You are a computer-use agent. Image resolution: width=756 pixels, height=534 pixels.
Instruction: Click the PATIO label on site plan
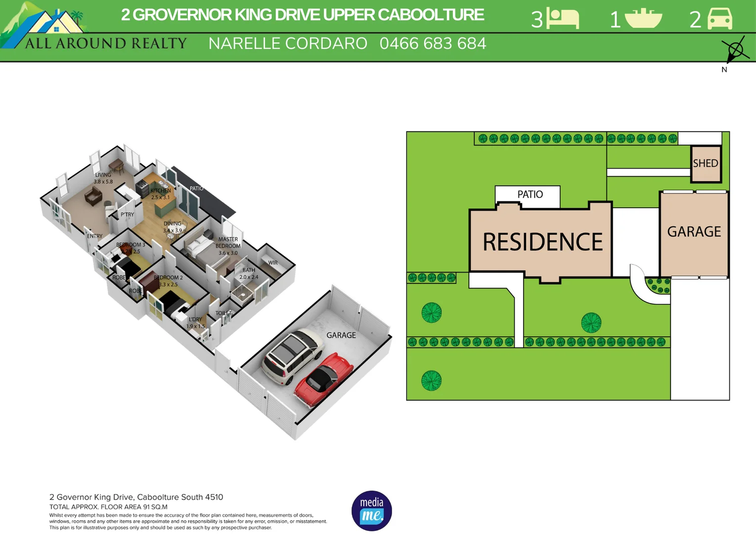coord(530,195)
